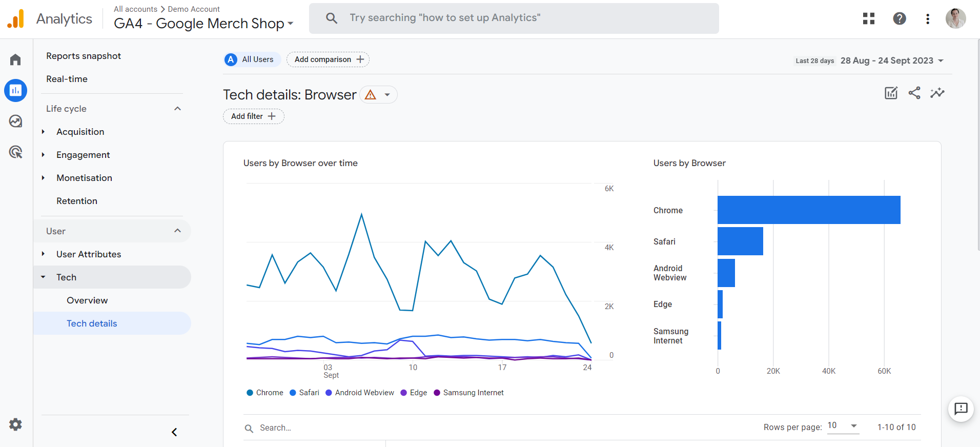This screenshot has width=980, height=447.
Task: Click the 'Users by Browser' bar chart heading
Action: (x=689, y=163)
